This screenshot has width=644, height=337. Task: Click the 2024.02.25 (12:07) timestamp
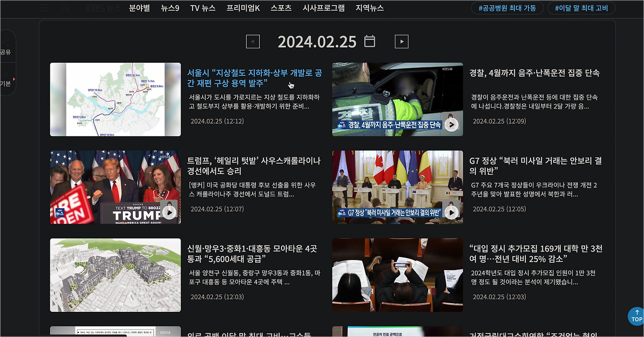coord(217,209)
